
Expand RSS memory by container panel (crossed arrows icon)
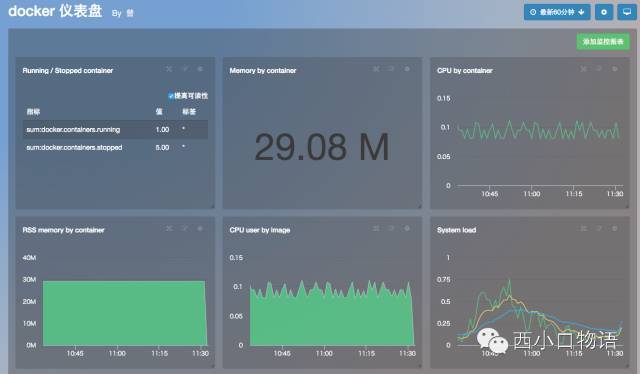(x=169, y=228)
